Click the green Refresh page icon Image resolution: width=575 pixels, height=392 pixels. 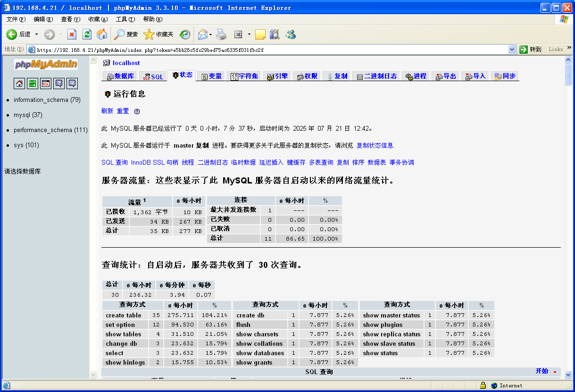pyautogui.click(x=87, y=34)
